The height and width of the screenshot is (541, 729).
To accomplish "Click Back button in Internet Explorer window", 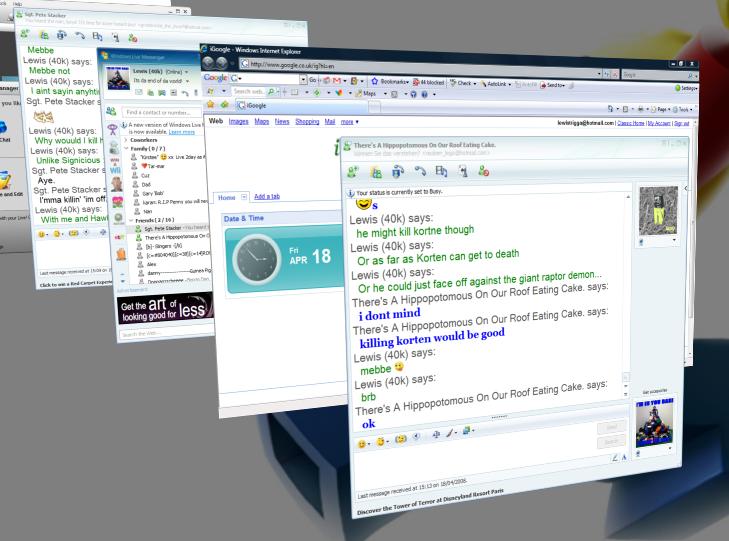I will coord(208,62).
